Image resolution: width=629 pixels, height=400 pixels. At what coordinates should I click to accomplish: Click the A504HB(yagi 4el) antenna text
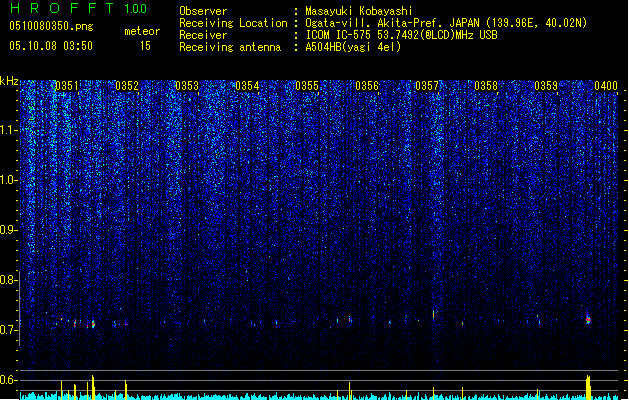[x=353, y=47]
